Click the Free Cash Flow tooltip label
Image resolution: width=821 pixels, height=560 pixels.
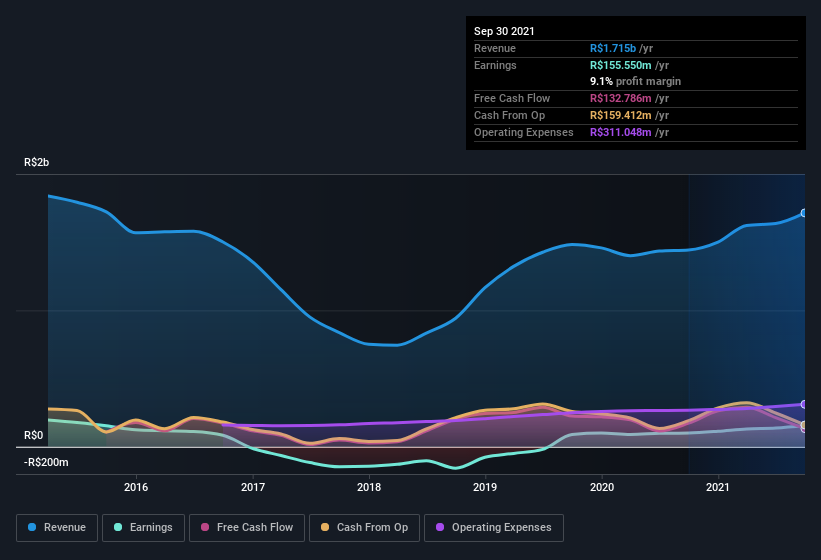(512, 98)
